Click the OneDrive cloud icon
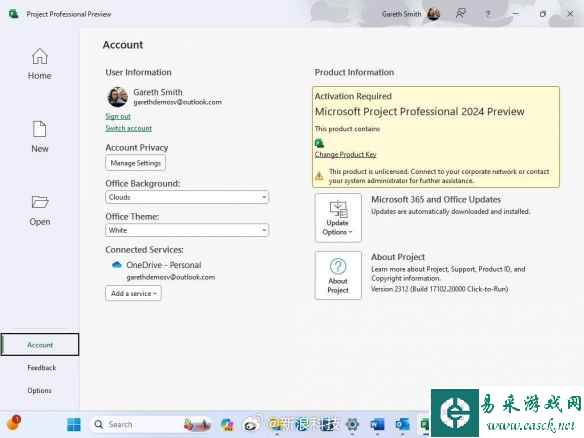Viewport: 584px width, 438px height. pyautogui.click(x=117, y=265)
